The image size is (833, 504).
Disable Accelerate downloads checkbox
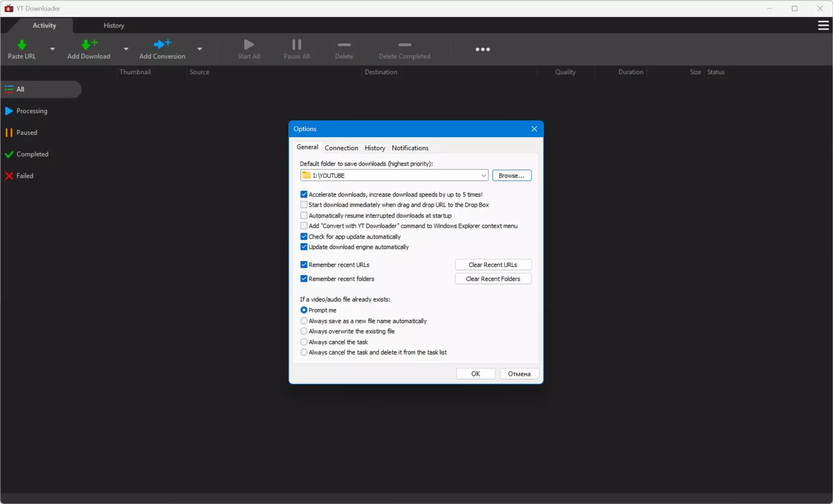[304, 195]
